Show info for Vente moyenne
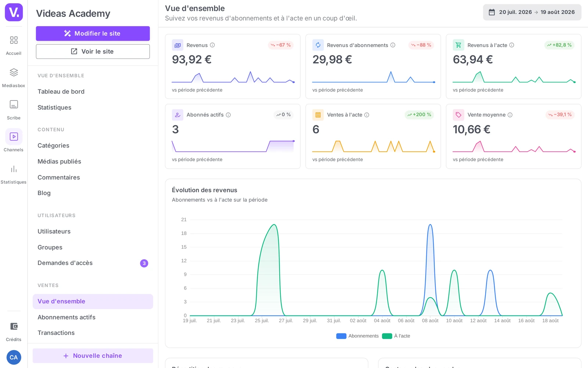Screen dimensions: 588x368 point(510,115)
